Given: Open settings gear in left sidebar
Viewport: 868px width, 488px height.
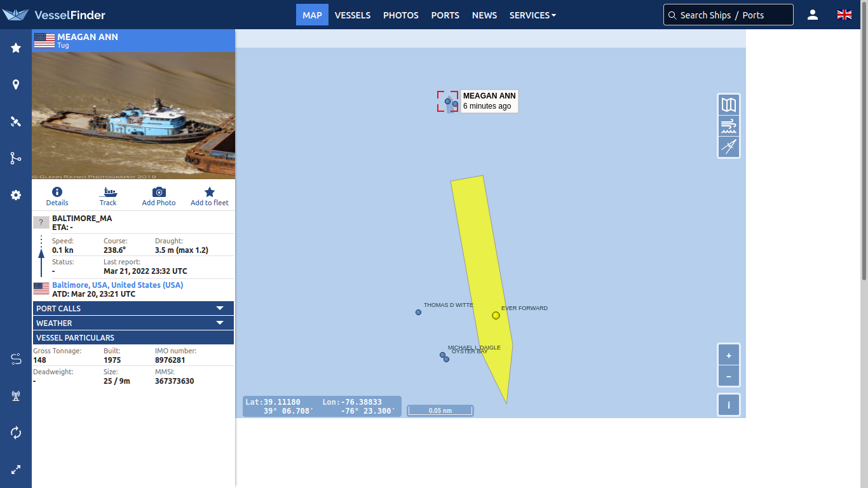Looking at the screenshot, I should click(x=16, y=195).
